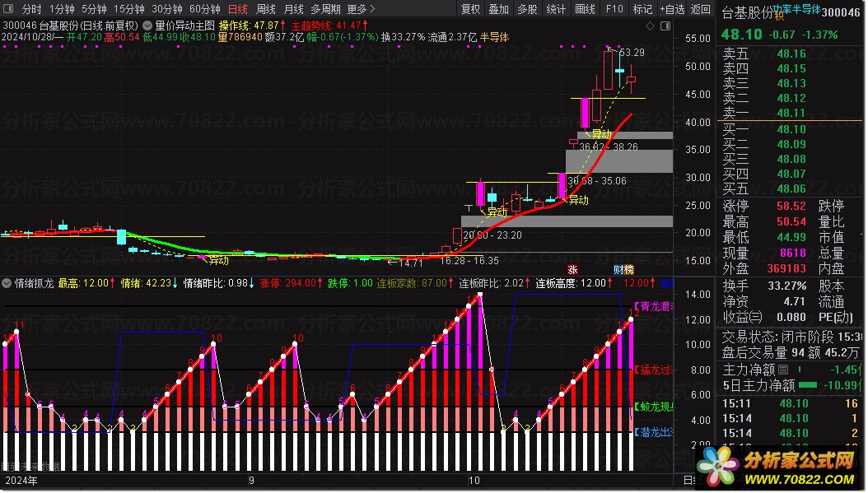
Task: Open the 情绪抓龙 indicator circle dropdown
Action: point(7,283)
